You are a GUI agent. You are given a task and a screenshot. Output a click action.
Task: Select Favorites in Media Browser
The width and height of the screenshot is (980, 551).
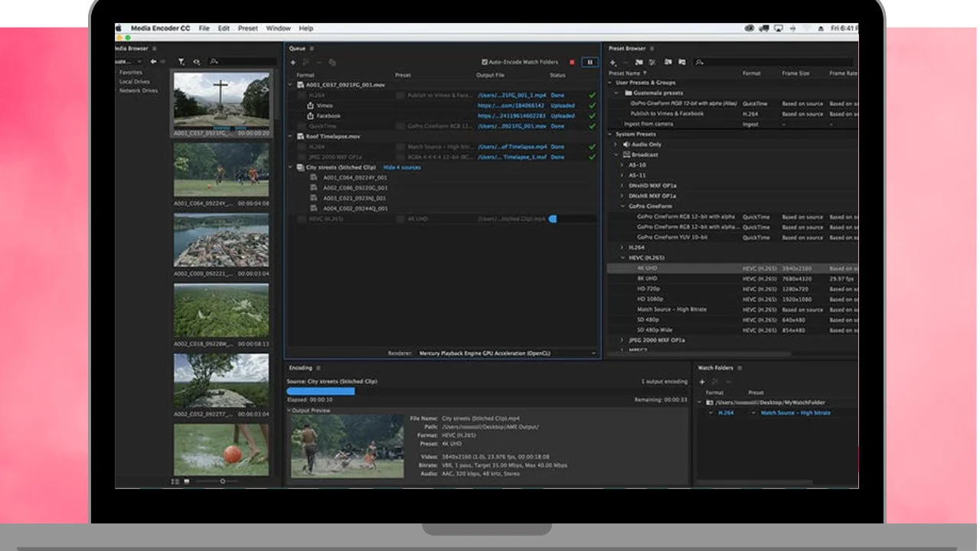(x=131, y=72)
